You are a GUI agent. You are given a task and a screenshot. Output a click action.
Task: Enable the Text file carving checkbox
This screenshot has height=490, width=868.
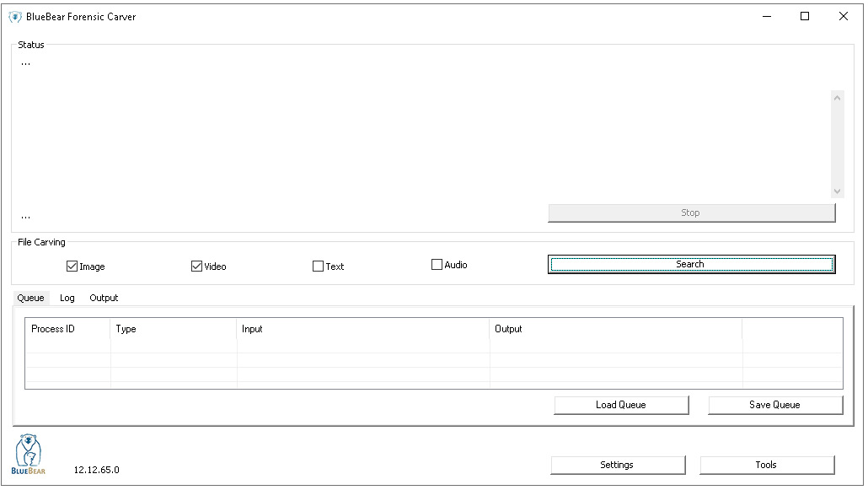coord(318,266)
